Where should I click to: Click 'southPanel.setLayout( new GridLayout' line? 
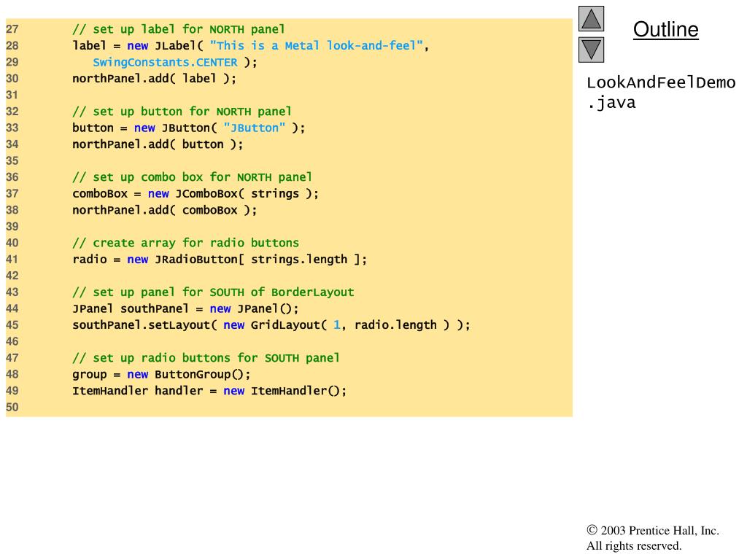click(x=271, y=325)
